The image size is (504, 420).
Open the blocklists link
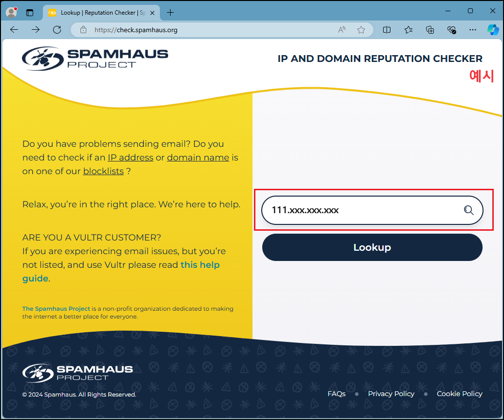tap(103, 171)
